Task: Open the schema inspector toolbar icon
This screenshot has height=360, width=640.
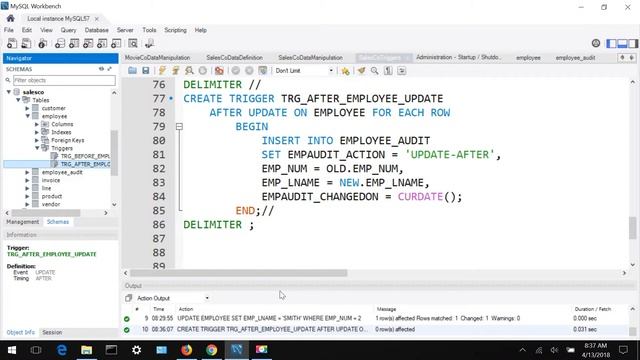Action: click(x=42, y=43)
